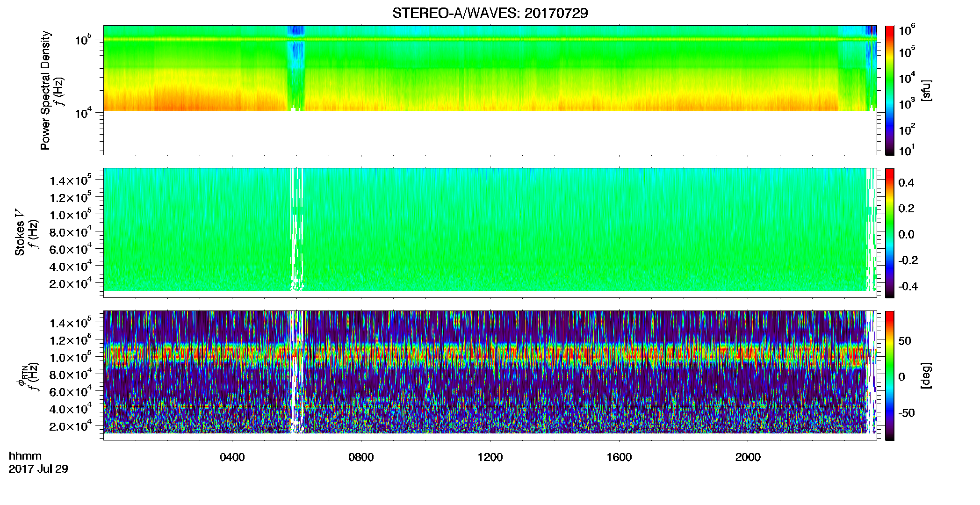980x505 pixels.
Task: Select the "0.0" tick on the Stokes V color bar
Action: point(906,234)
